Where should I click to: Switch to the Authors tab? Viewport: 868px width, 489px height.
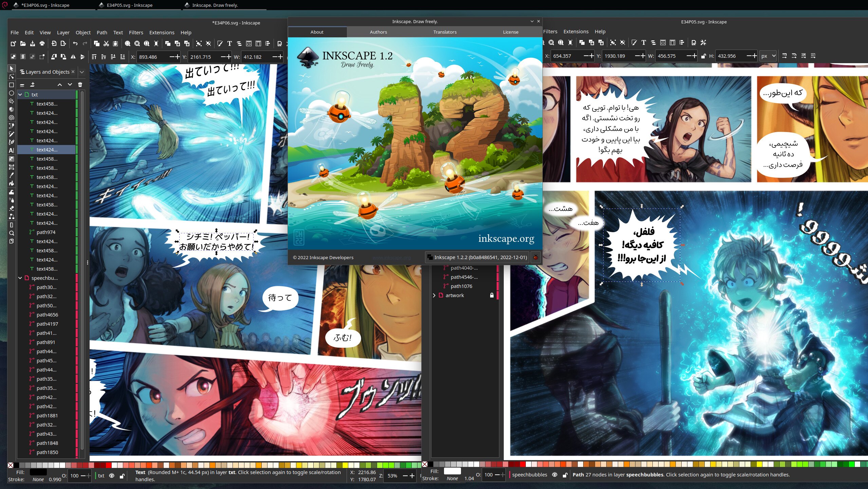click(x=378, y=32)
